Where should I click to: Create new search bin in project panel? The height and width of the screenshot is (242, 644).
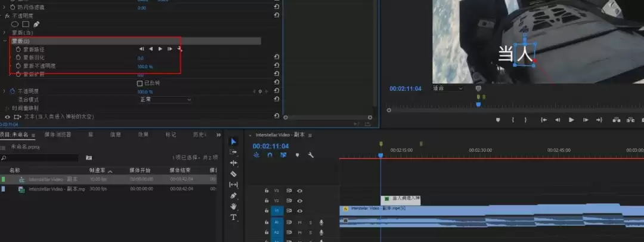point(89,158)
